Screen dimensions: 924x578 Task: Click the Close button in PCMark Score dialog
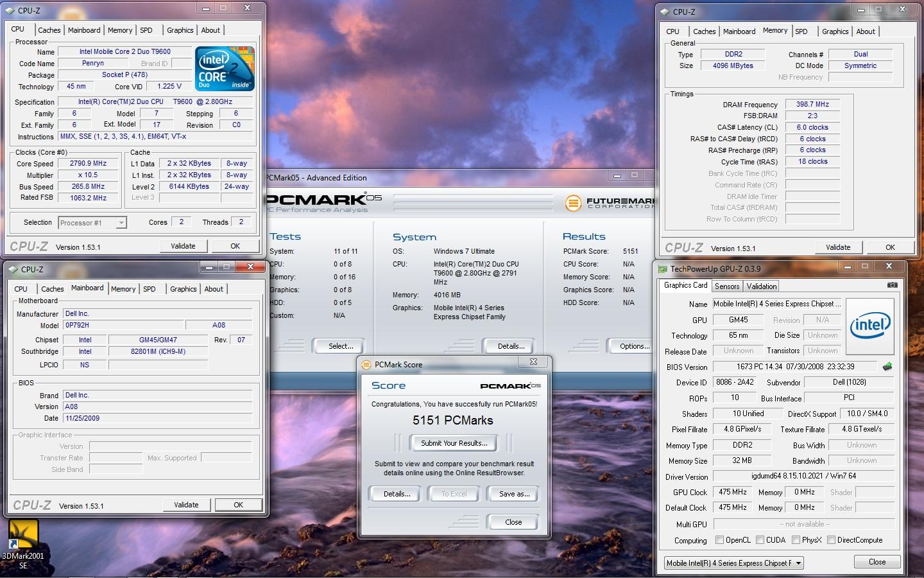pyautogui.click(x=513, y=522)
